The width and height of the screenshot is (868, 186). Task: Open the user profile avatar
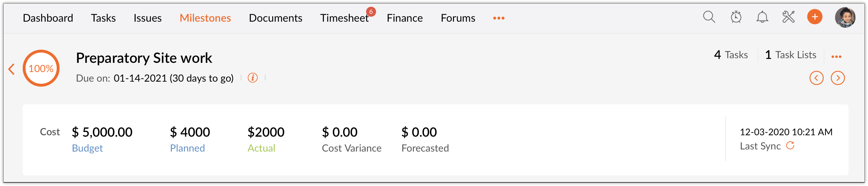[x=845, y=17]
